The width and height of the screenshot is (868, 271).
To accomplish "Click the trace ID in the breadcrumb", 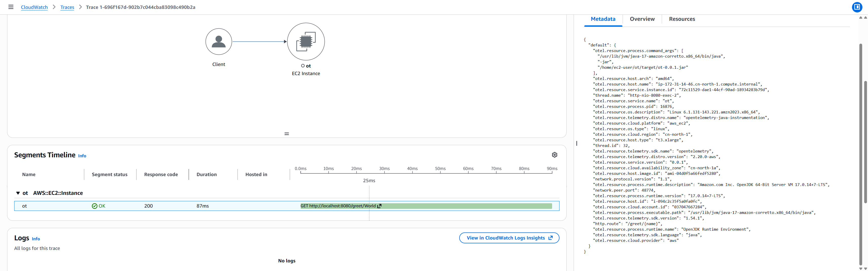I will point(141,7).
